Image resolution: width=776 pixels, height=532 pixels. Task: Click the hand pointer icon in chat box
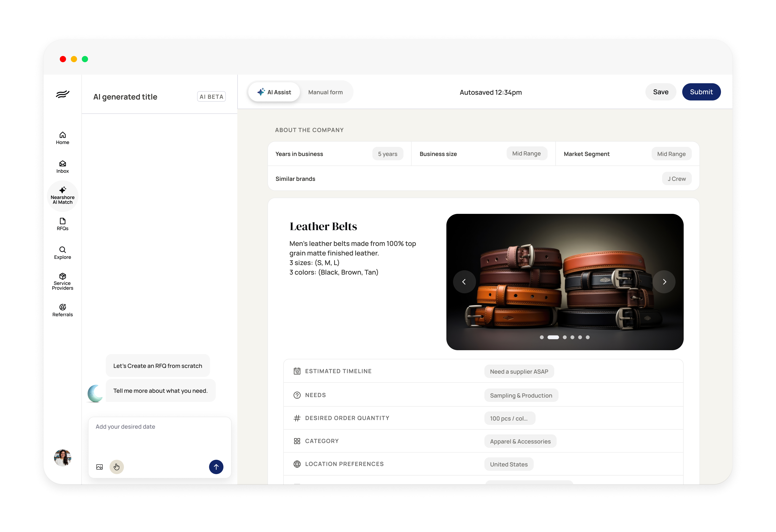click(x=116, y=466)
